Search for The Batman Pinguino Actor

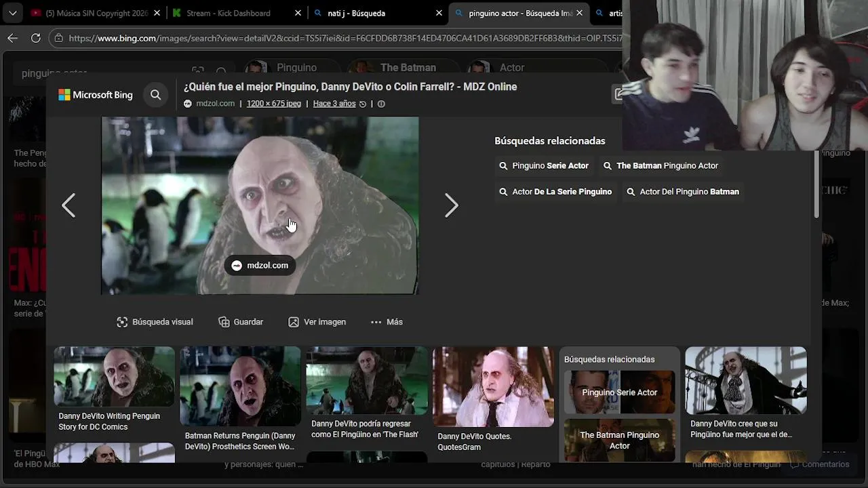click(x=660, y=165)
